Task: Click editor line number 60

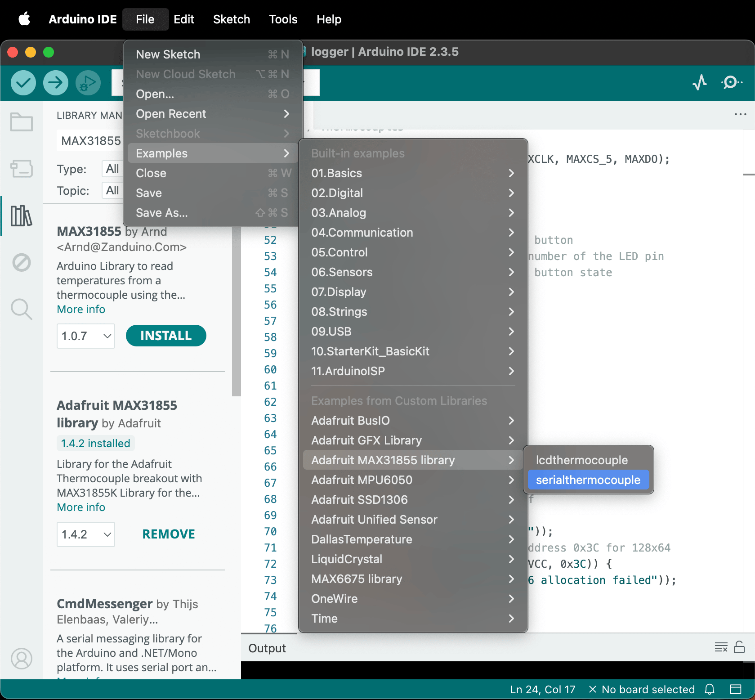Action: point(270,369)
